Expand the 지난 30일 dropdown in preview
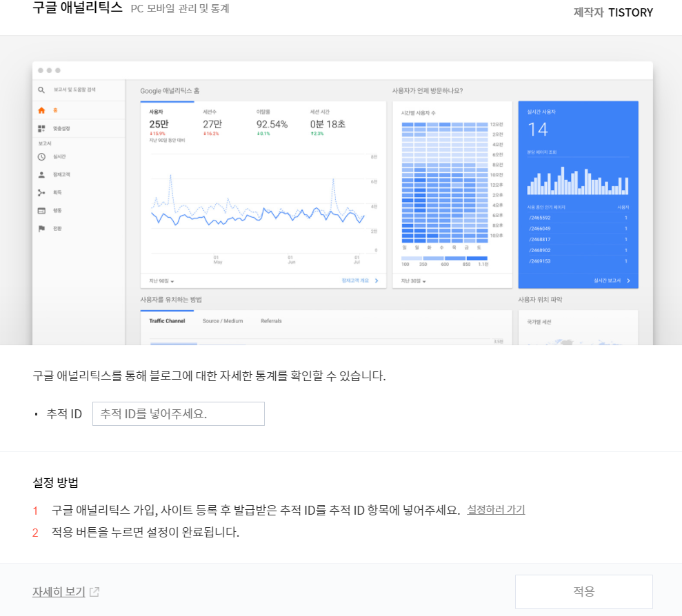Image resolution: width=682 pixels, height=616 pixels. tap(413, 281)
